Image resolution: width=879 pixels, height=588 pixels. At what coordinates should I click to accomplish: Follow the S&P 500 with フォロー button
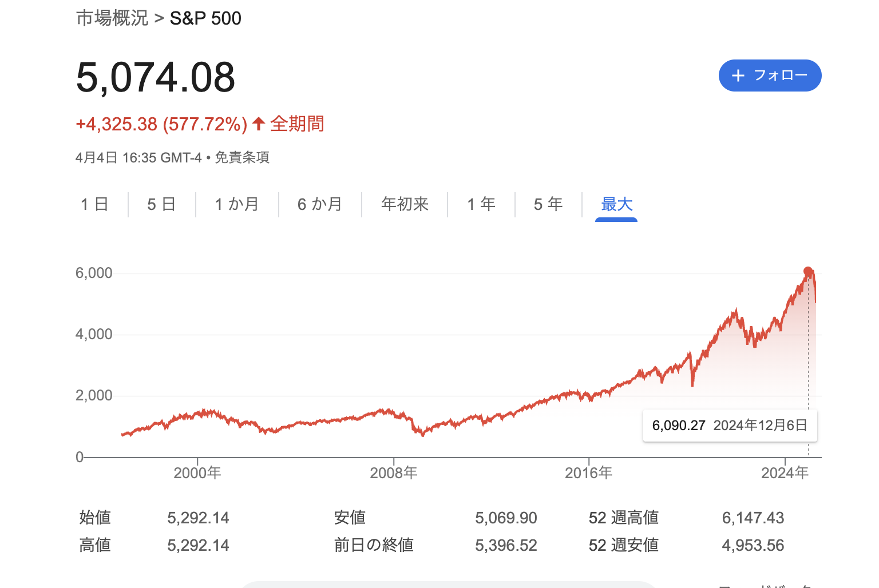[770, 76]
